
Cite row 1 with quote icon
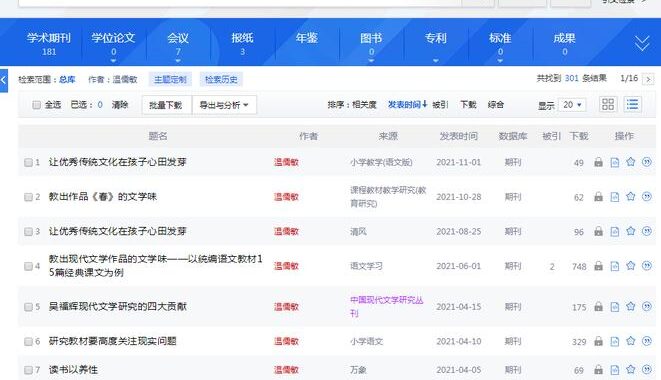pos(647,162)
